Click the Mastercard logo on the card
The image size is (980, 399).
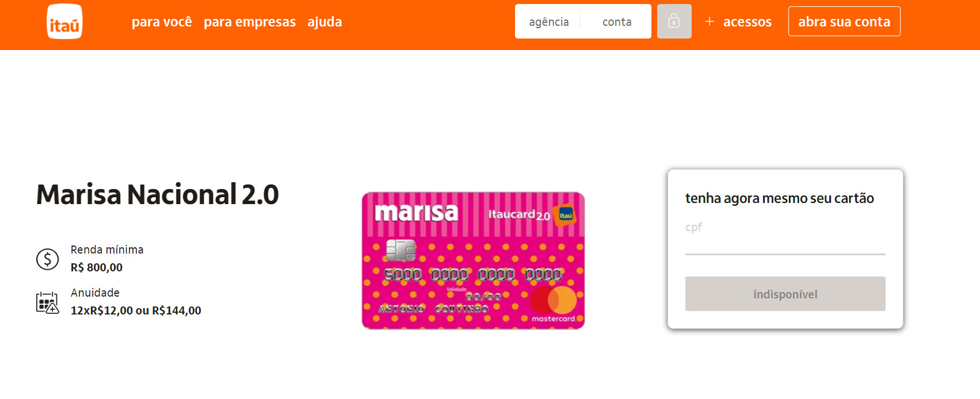(x=553, y=305)
